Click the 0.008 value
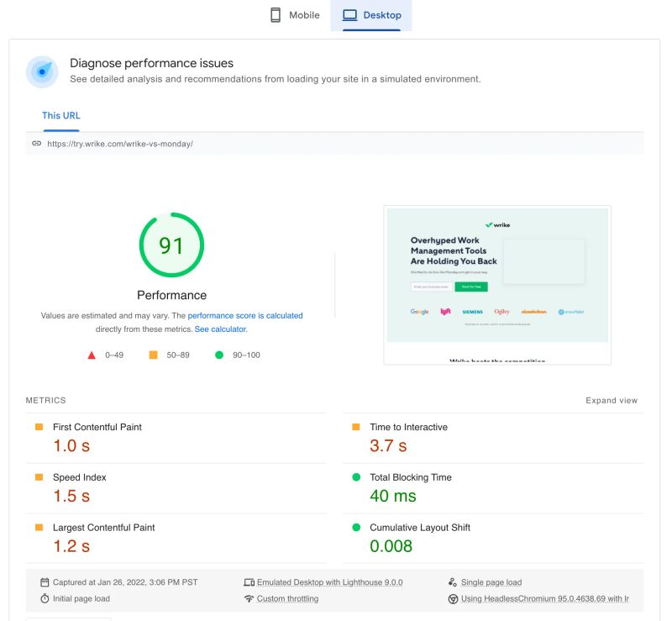This screenshot has height=621, width=672. pos(391,546)
